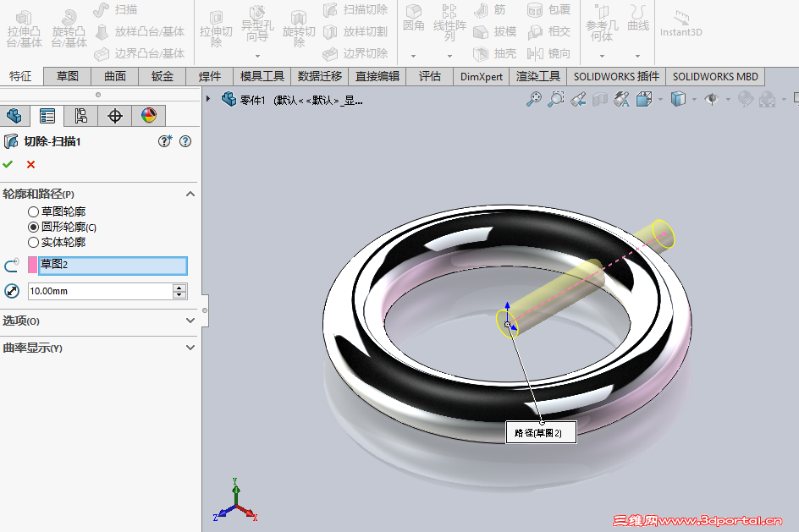Select Swept Cut (扫描切除) command
799x532 pixels.
coord(355,9)
